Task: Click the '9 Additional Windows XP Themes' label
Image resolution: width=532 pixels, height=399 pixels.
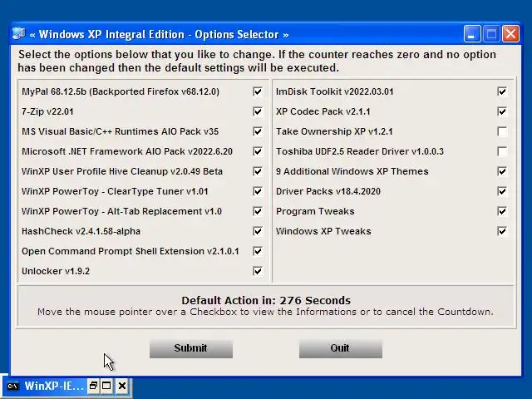Action: point(352,171)
